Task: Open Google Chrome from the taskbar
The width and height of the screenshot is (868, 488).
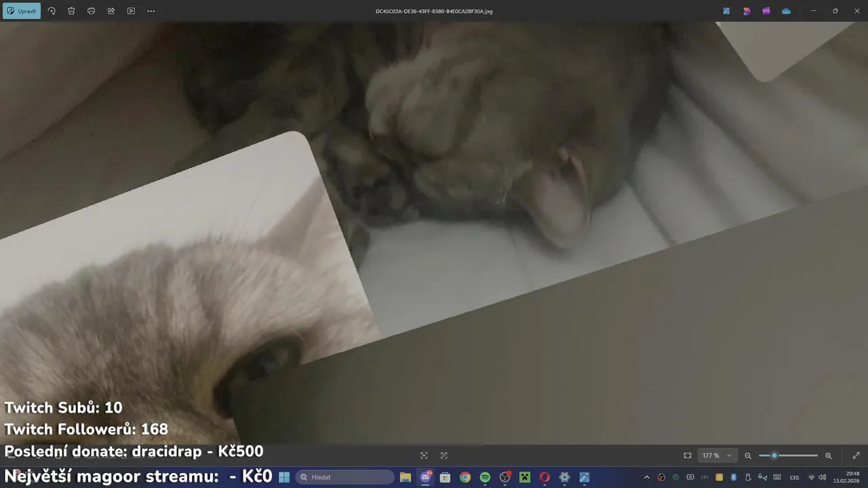Action: [465, 477]
